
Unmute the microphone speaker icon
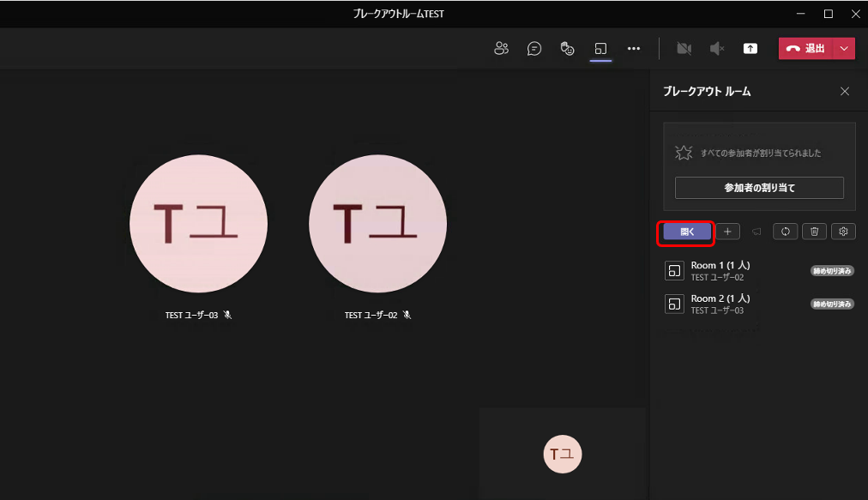point(717,49)
